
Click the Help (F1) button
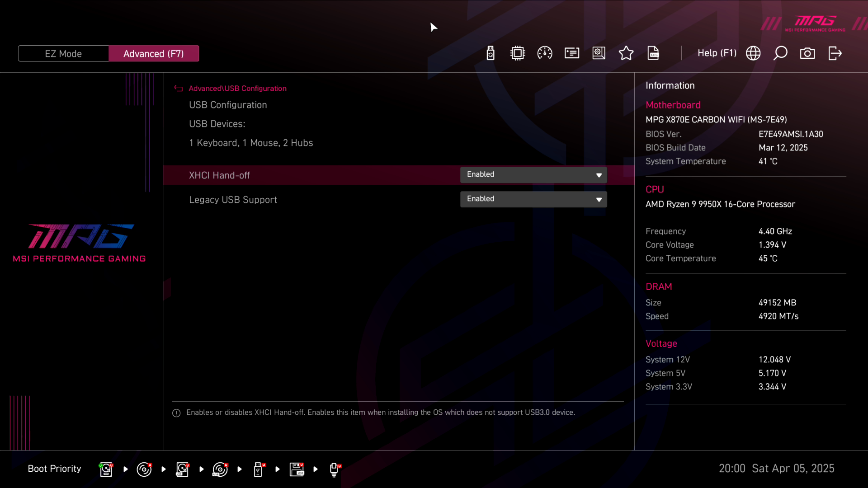717,53
